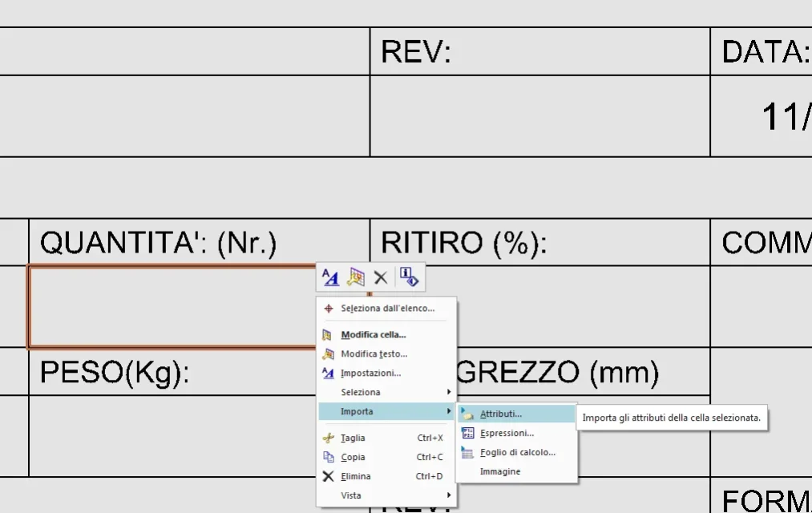Select "Foglio di calcolo..." import option
This screenshot has width=812, height=513.
(516, 452)
